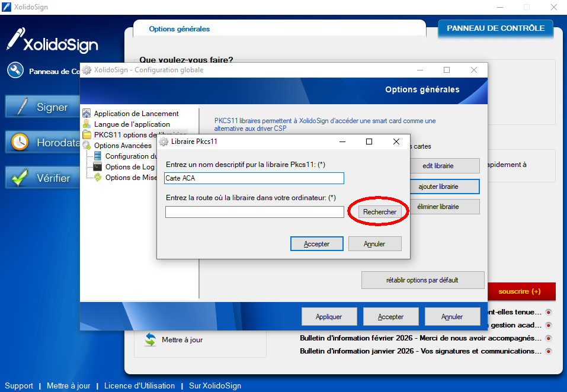Click the console icon for Options de Log

98,166
